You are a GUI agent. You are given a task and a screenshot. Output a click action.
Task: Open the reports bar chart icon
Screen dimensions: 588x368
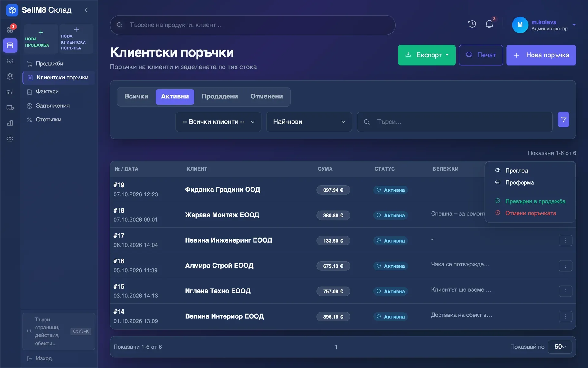coord(10,123)
